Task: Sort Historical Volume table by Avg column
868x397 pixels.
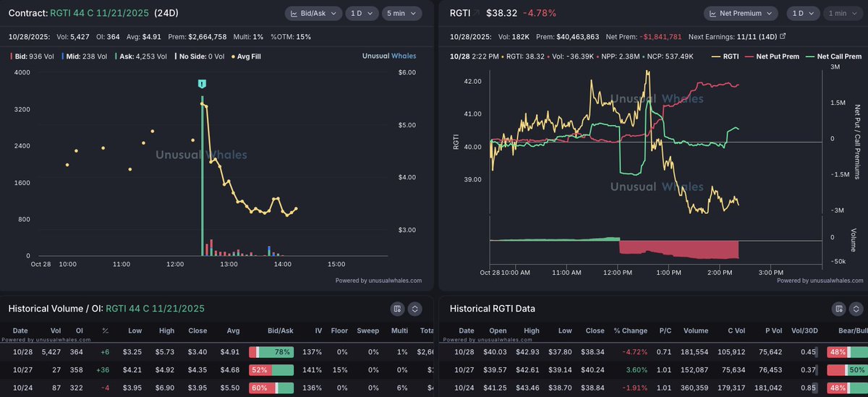Action: point(232,330)
